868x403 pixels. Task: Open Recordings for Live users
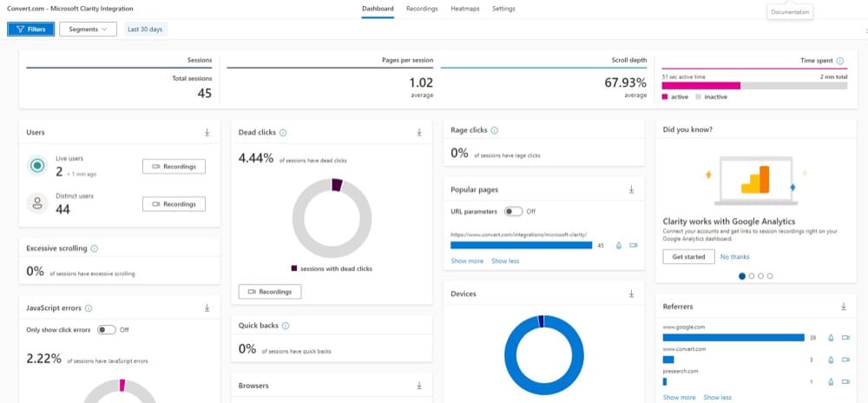tap(174, 167)
